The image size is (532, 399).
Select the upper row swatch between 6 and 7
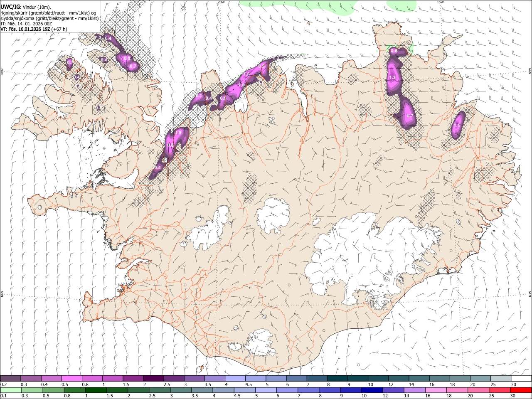[x=296, y=378]
